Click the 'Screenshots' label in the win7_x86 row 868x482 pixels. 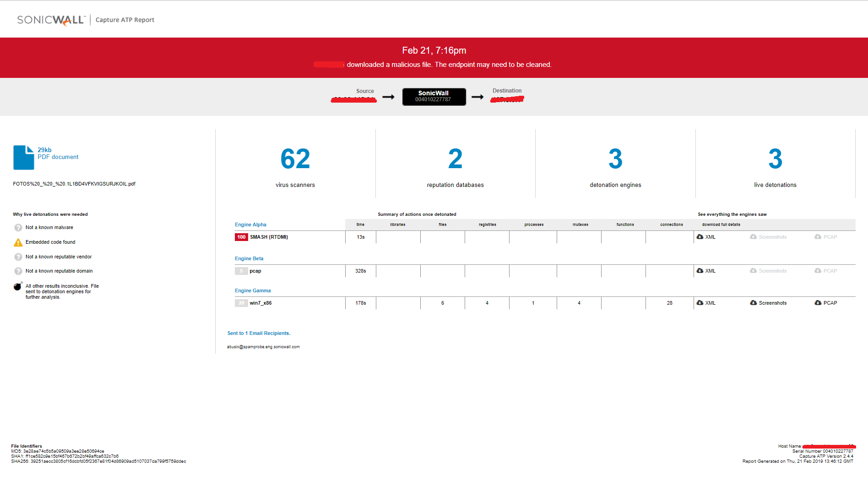(x=773, y=303)
